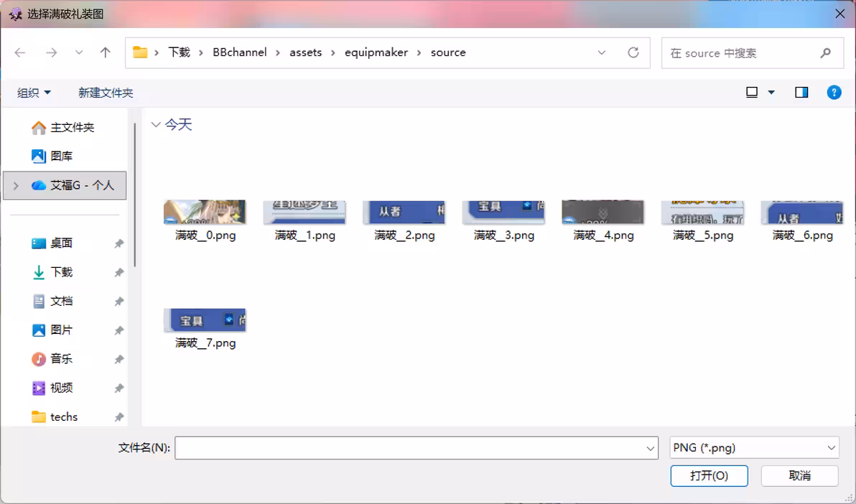Toggle the preview pane icon

[x=801, y=93]
